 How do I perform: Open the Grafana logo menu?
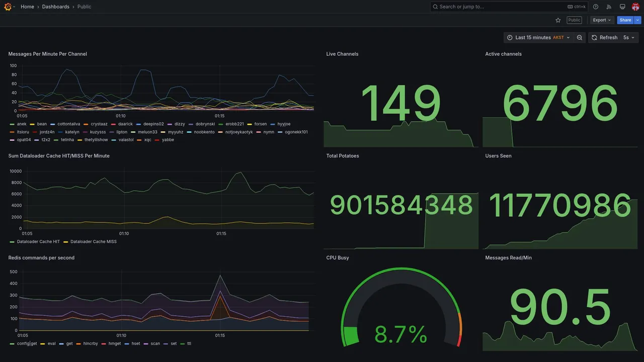tap(8, 7)
